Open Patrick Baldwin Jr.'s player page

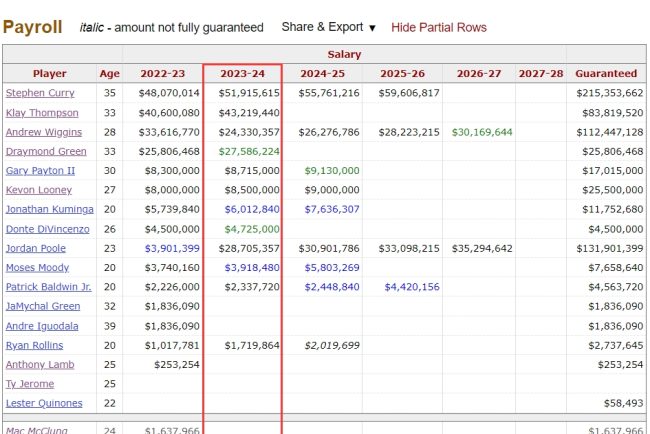coord(48,287)
